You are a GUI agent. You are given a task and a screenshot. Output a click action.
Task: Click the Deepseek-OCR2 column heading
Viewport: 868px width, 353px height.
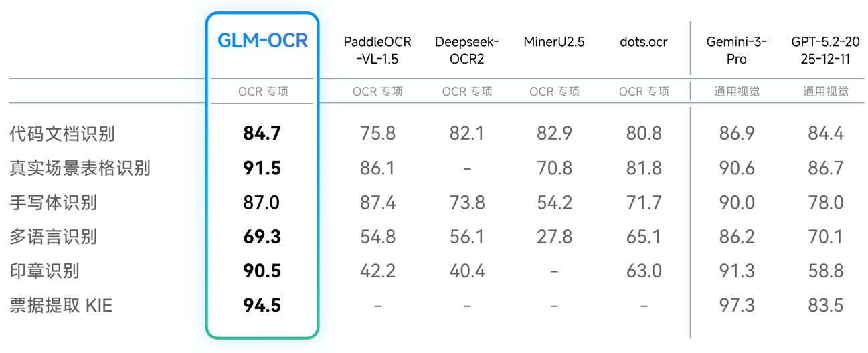(466, 50)
